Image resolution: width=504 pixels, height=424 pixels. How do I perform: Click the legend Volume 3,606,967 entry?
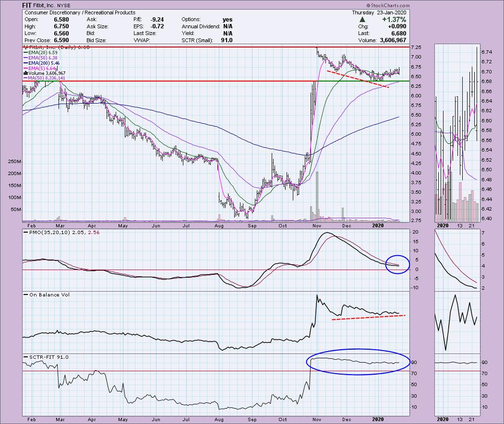(44, 73)
